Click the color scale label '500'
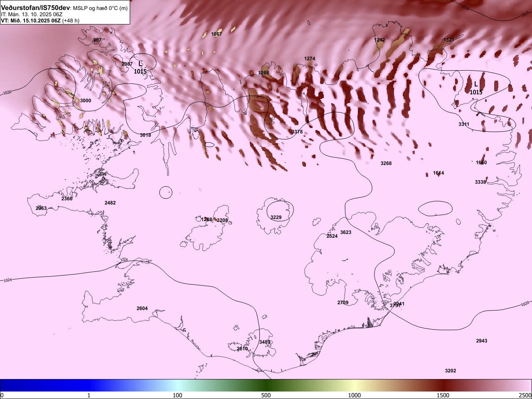This screenshot has width=532, height=399. [x=266, y=395]
